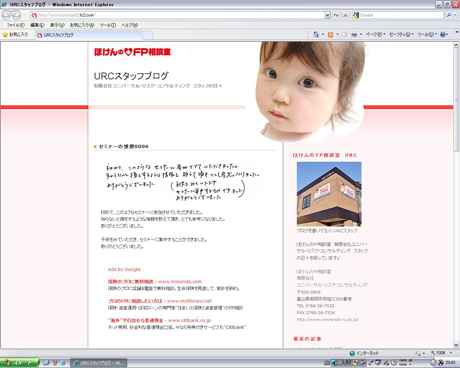This screenshot has width=460, height=368.
Task: Open address bar history dropdown
Action: pyautogui.click(x=327, y=15)
